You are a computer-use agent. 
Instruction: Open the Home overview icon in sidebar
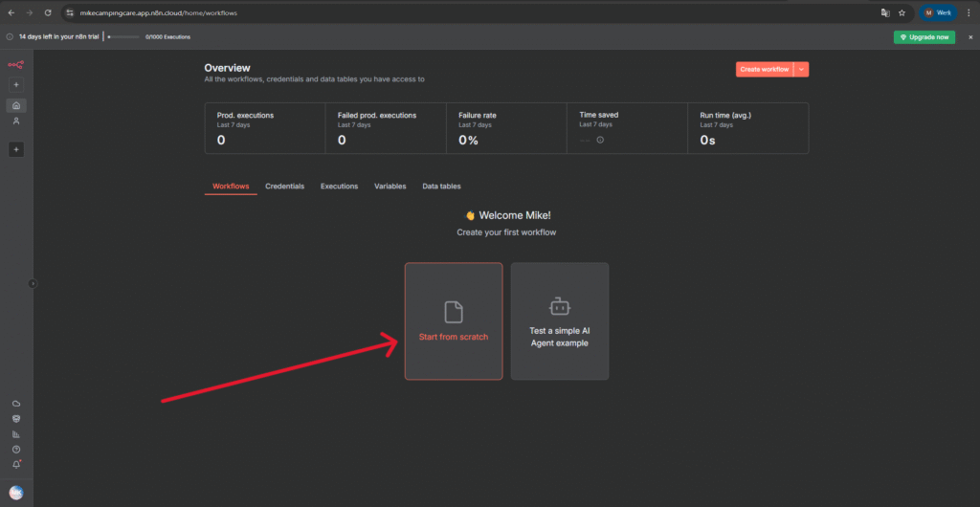(16, 105)
